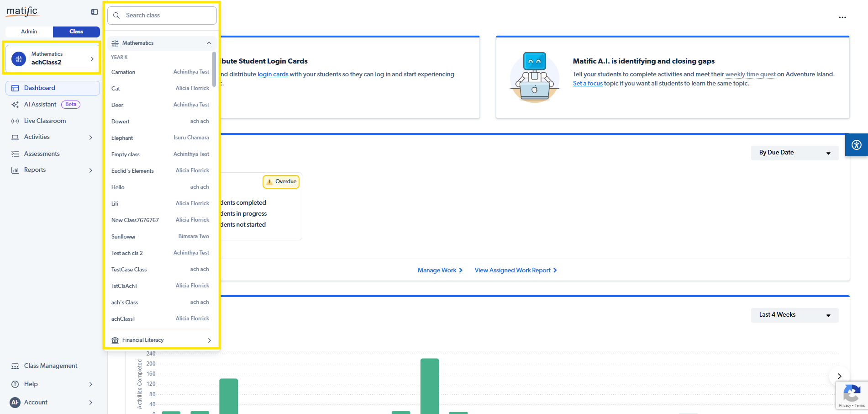This screenshot has width=868, height=414.
Task: Click the Manage Work link
Action: [440, 270]
